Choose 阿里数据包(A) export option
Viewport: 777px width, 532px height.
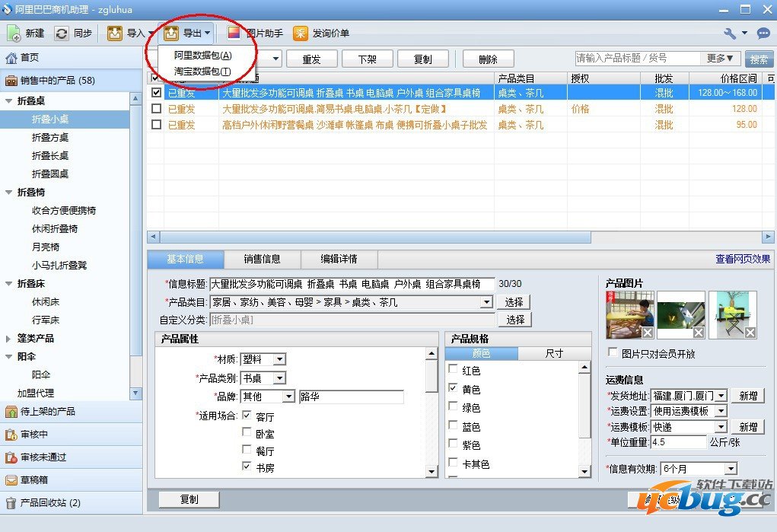coord(202,56)
